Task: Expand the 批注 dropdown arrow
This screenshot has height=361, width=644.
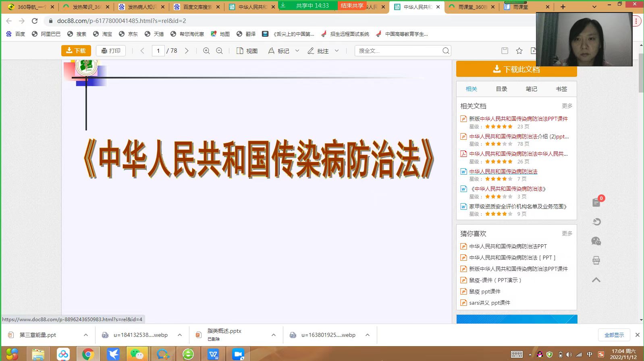Action: (337, 51)
